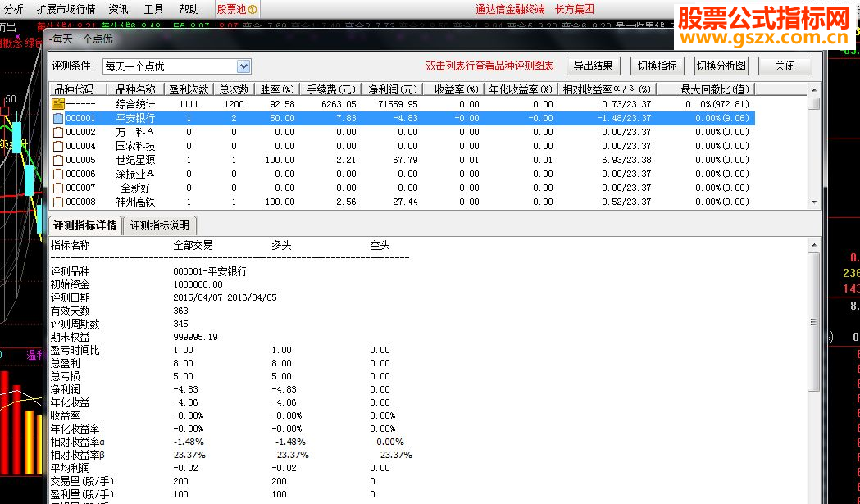860x504 pixels.
Task: Open the 分析 menu
Action: (13, 9)
